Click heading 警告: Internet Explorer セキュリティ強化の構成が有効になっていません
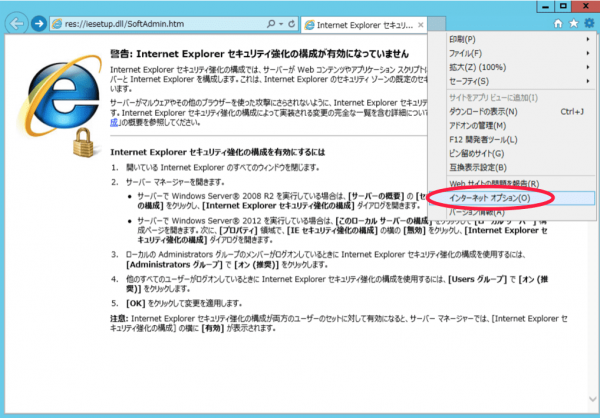This screenshot has width=600, height=418. click(259, 54)
